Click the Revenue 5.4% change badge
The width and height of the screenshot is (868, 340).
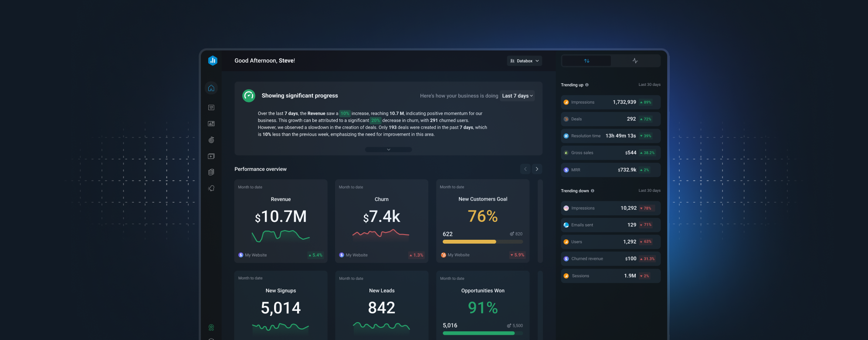[315, 255]
